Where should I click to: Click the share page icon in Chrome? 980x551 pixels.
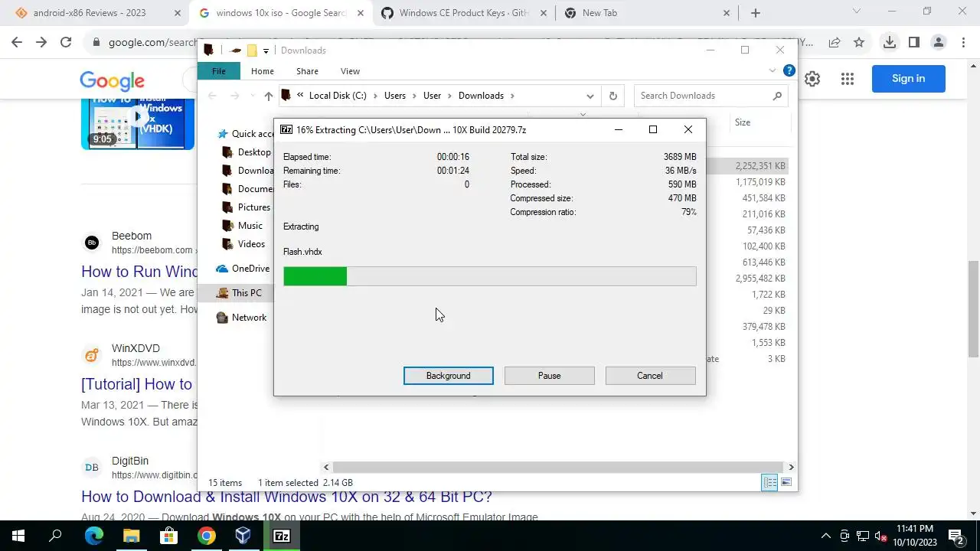pyautogui.click(x=835, y=43)
